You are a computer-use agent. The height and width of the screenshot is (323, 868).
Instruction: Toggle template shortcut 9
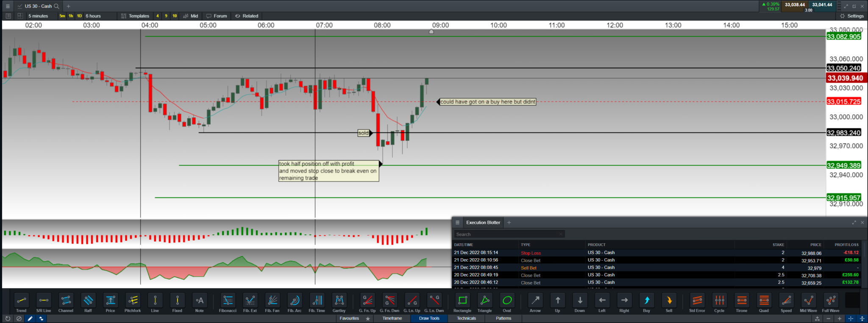[x=166, y=16]
